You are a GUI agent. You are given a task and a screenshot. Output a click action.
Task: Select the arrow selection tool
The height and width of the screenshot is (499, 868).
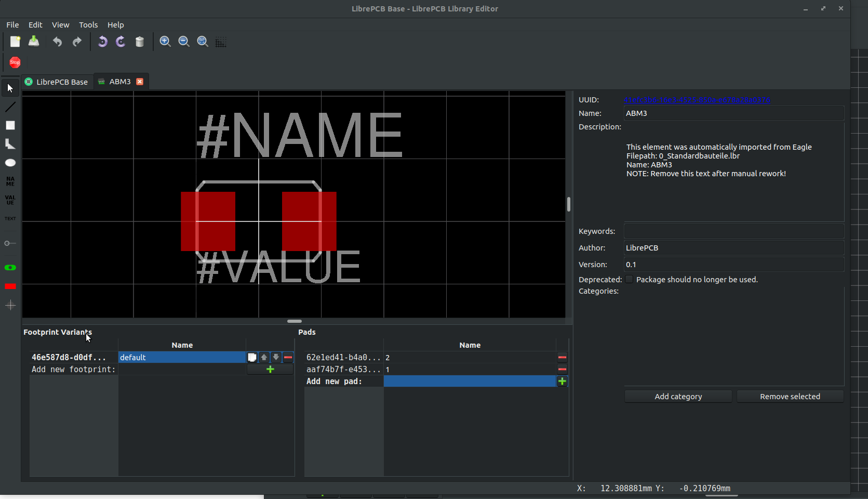click(10, 87)
